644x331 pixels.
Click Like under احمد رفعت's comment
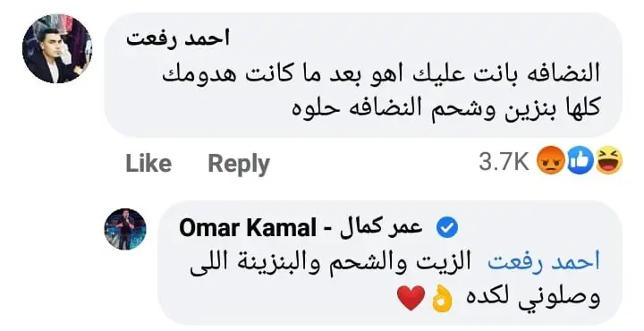[148, 163]
